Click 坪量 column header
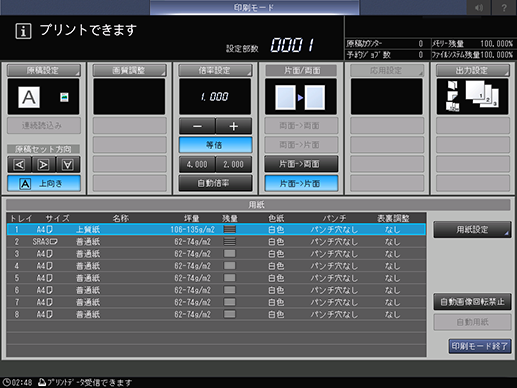Image resolution: width=517 pixels, height=388 pixels. click(192, 218)
